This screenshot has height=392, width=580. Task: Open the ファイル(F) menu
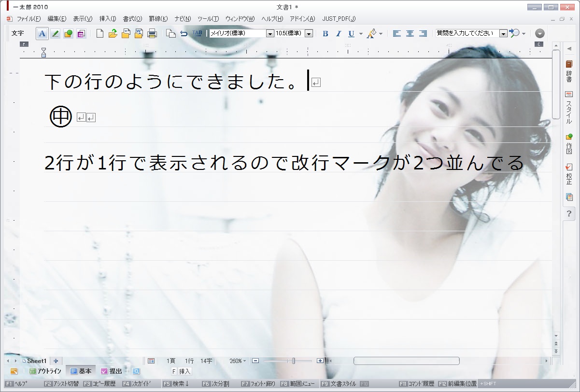tap(29, 19)
